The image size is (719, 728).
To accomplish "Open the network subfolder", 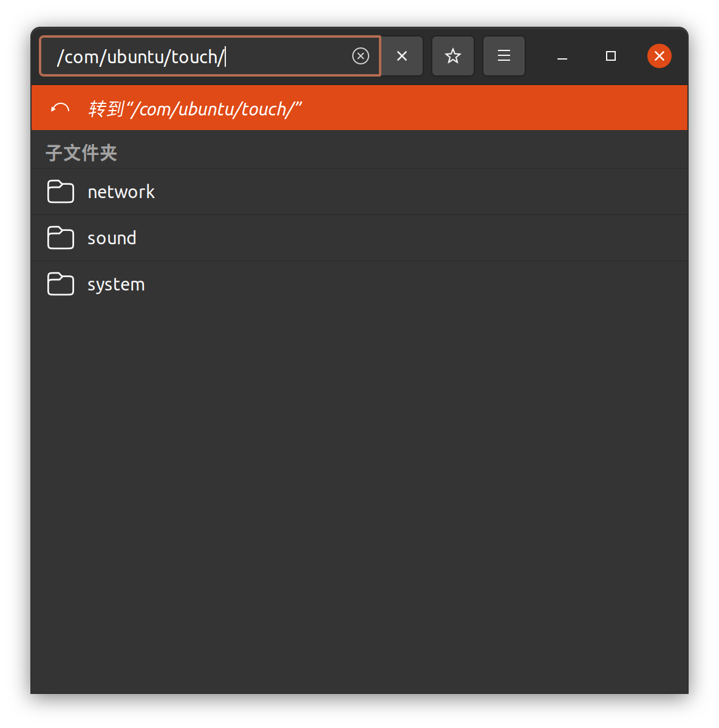I will point(359,192).
